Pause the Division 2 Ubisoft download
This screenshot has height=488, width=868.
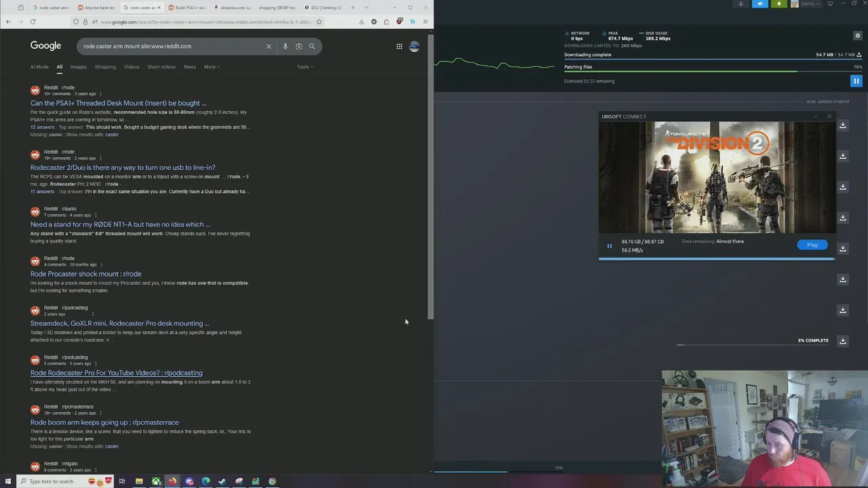pyautogui.click(x=609, y=246)
